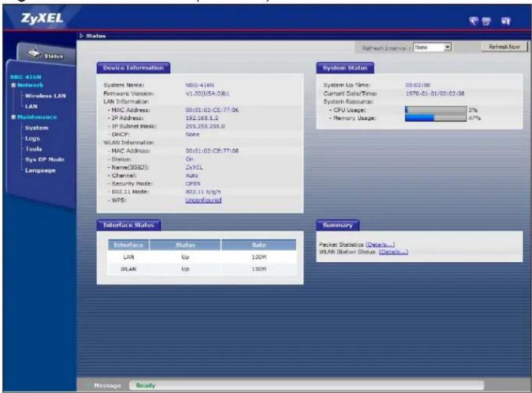Click the SSID value ZyXEL
Screen dimensions: 532x393
pyautogui.click(x=194, y=167)
